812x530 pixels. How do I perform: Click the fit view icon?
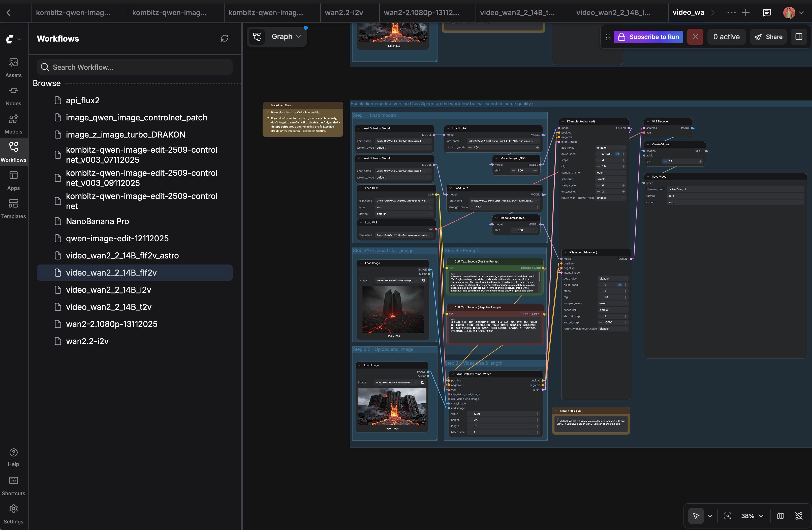(x=727, y=516)
